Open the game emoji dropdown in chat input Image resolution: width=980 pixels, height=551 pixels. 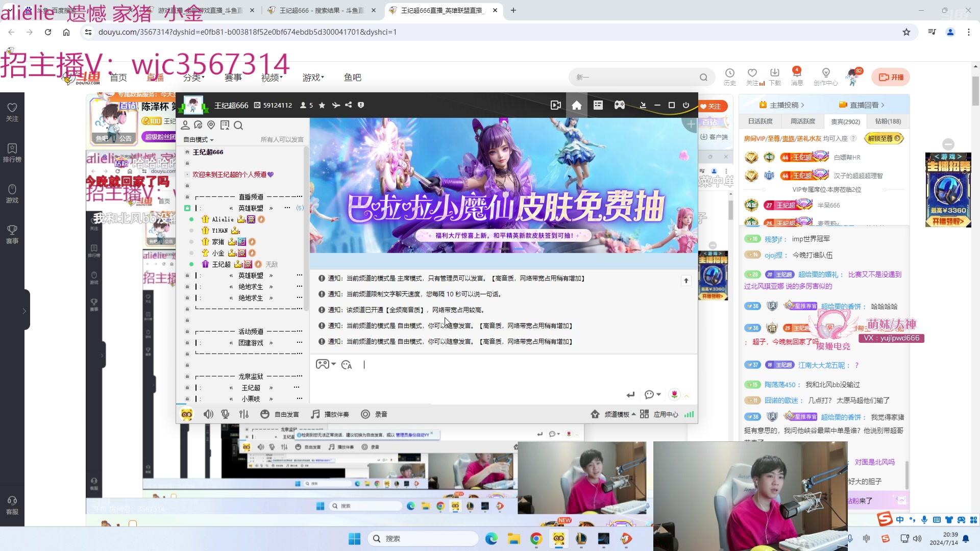pyautogui.click(x=326, y=364)
